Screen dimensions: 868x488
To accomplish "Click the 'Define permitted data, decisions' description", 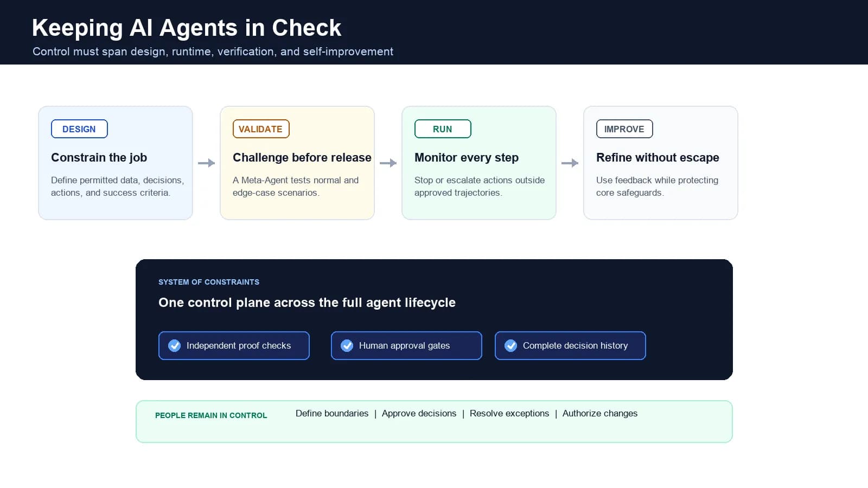I will pos(118,186).
